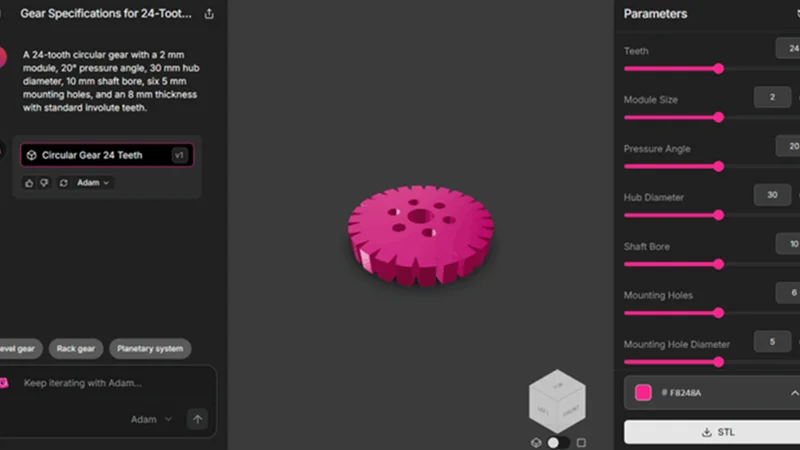800x450 pixels.
Task: Open the Circular Gear 24 Teeth card
Action: click(107, 155)
